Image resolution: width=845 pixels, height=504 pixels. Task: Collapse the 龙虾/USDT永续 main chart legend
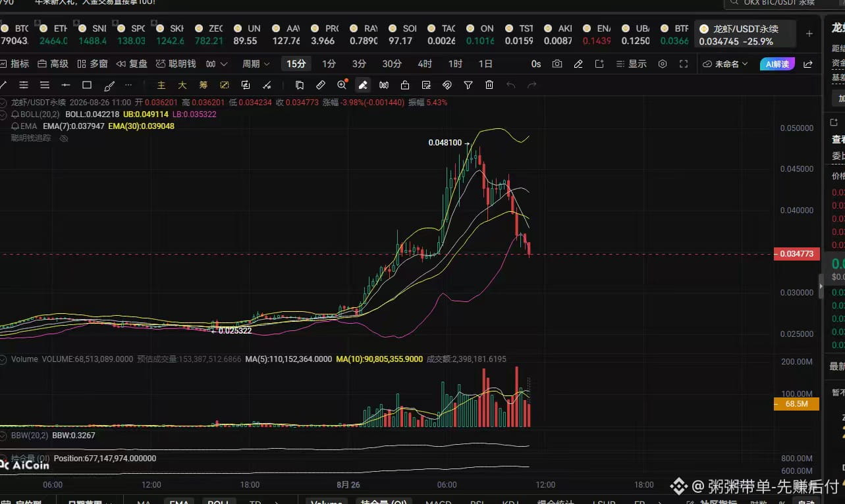point(3,103)
